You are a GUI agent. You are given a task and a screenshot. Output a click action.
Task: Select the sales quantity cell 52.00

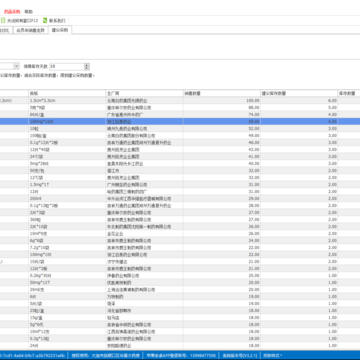[222, 129]
